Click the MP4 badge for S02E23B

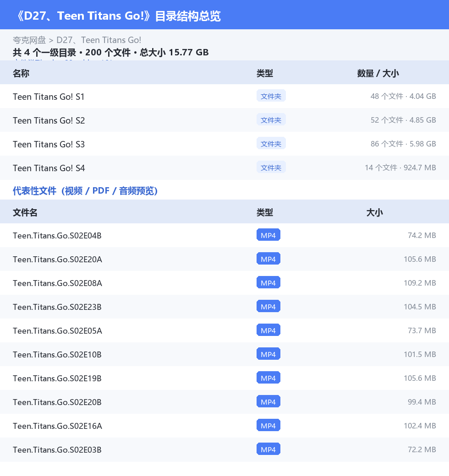pos(268,306)
